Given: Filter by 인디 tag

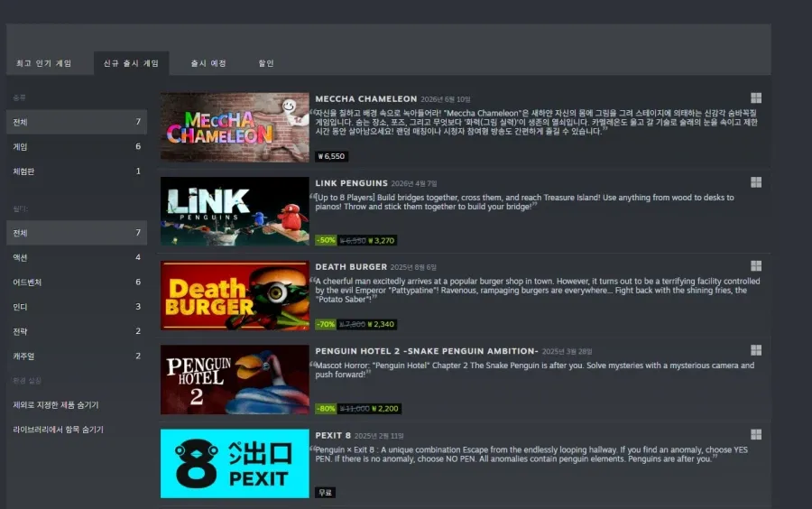Looking at the screenshot, I should 77,307.
